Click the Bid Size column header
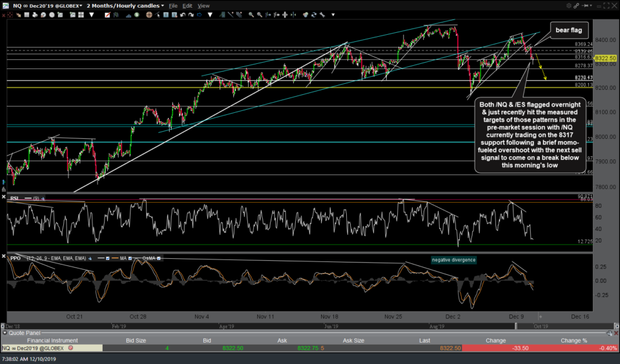The height and width of the screenshot is (364, 620). click(136, 340)
